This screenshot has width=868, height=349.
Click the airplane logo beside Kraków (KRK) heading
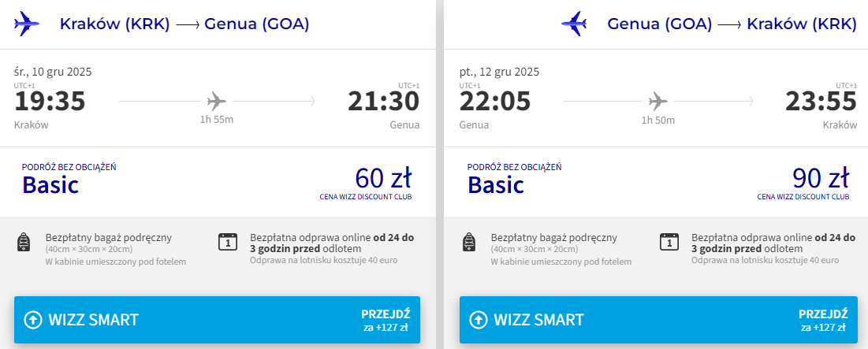pos(26,24)
